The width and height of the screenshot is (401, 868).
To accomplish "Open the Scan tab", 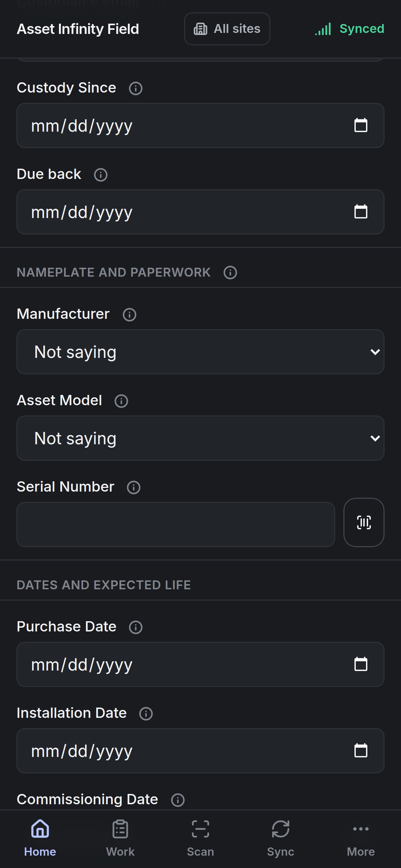I will coord(200,838).
